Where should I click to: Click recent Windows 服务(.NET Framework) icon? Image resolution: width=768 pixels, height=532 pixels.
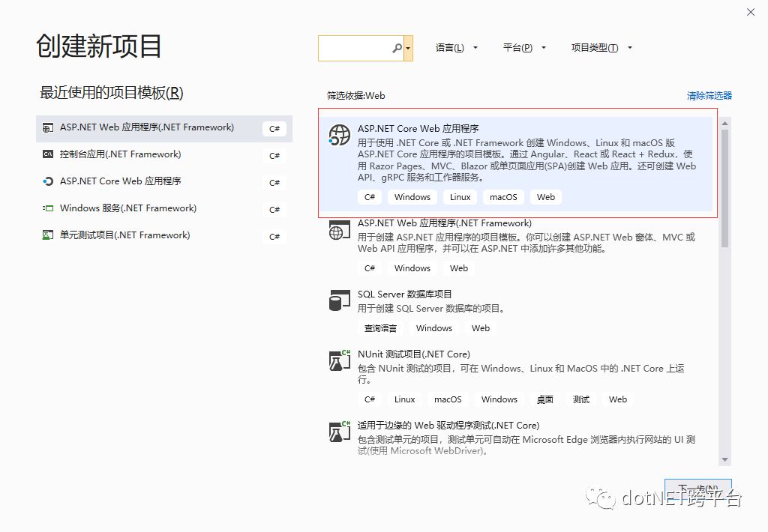(47, 208)
